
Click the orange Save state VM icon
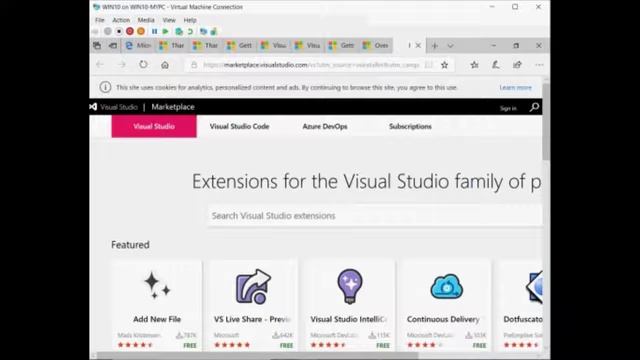pos(141,31)
